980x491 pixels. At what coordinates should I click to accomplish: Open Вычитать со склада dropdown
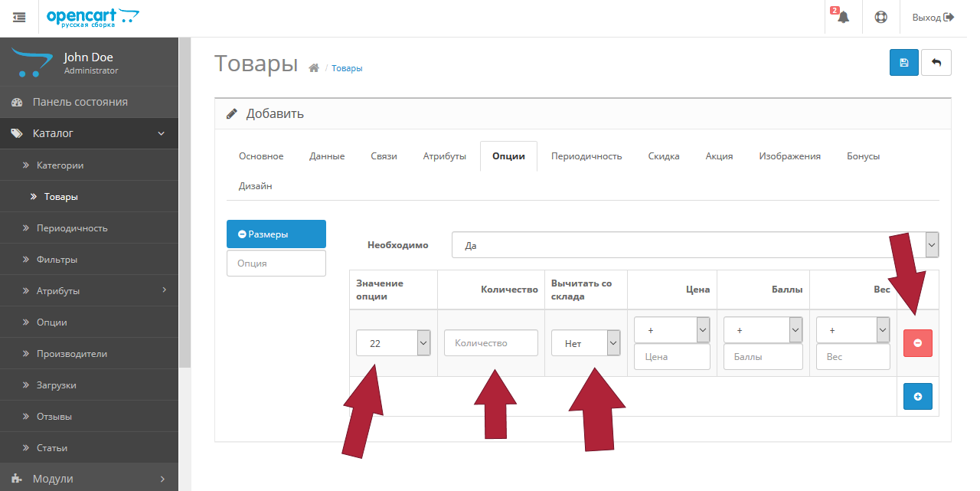pyautogui.click(x=586, y=343)
